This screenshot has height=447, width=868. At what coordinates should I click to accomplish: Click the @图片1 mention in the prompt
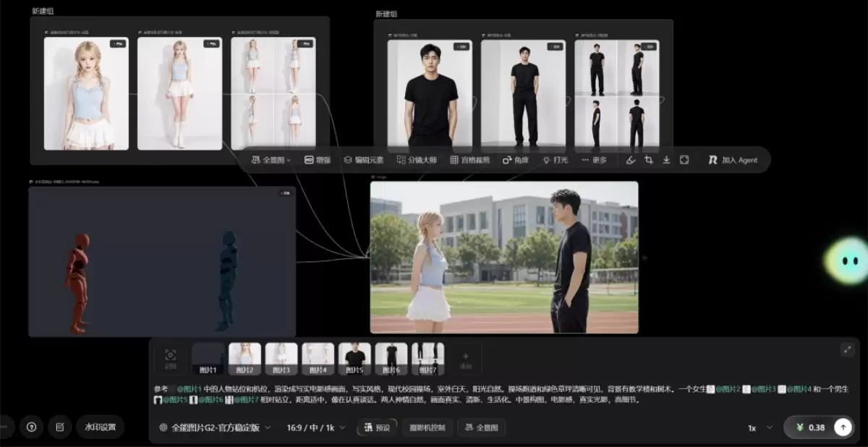189,389
